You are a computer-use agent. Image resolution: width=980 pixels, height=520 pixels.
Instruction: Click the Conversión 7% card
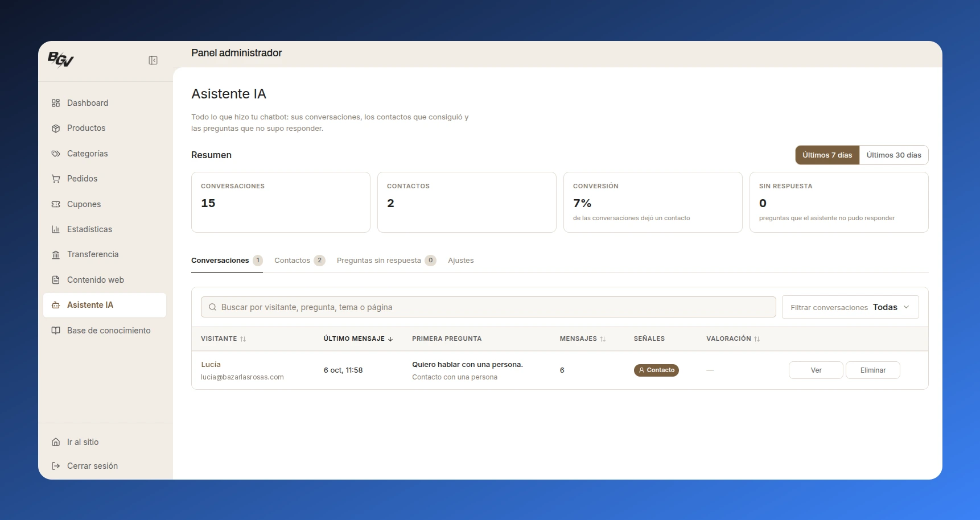click(653, 202)
